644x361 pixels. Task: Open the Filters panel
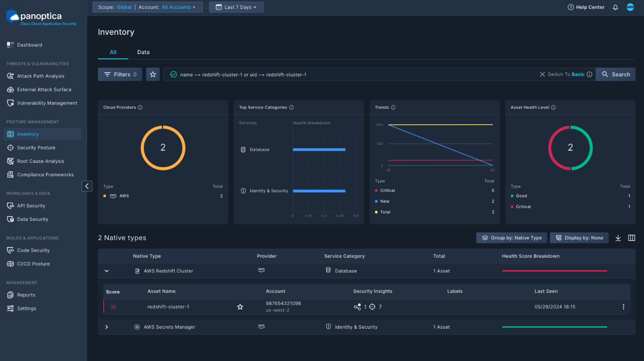[120, 74]
